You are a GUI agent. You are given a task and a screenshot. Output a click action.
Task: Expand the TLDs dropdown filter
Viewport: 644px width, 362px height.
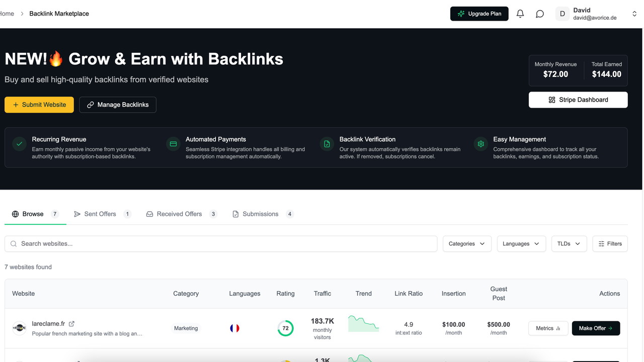pyautogui.click(x=569, y=244)
